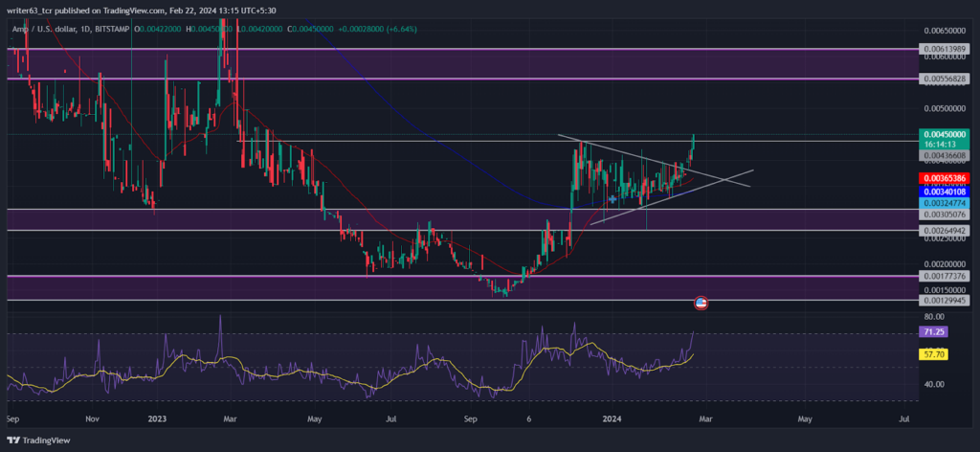Click the yellow RSI average 57.70 label

(x=934, y=354)
